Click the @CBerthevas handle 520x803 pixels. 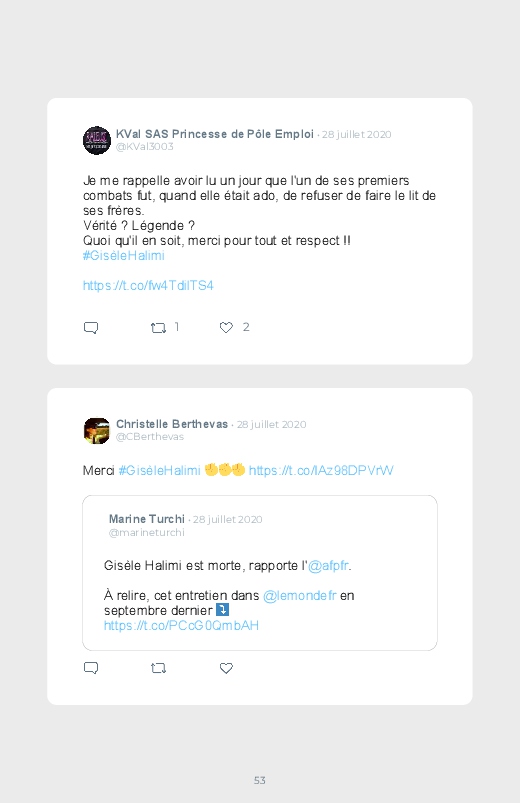pos(150,437)
